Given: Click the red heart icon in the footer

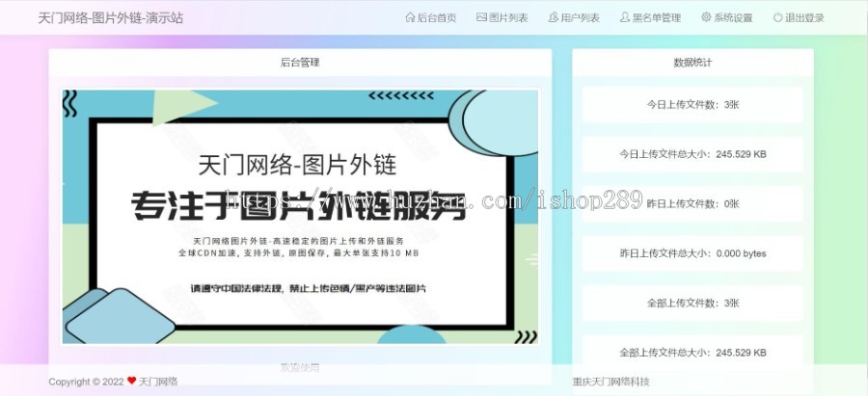Looking at the screenshot, I should tap(131, 381).
